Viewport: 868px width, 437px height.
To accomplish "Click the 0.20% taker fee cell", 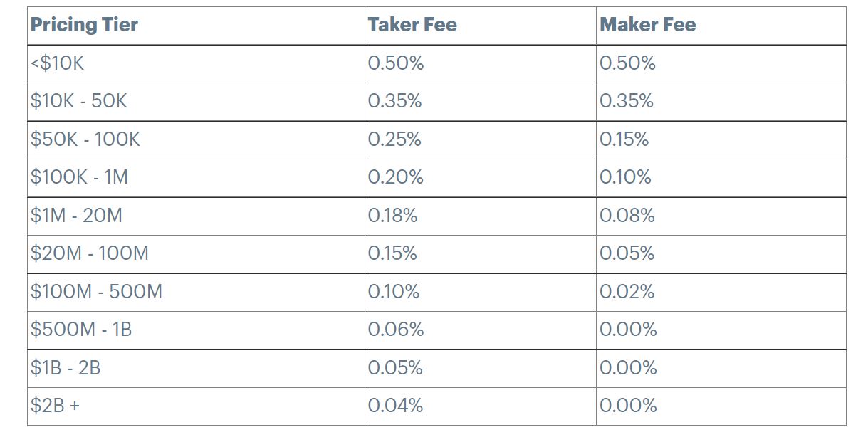I will click(x=481, y=178).
